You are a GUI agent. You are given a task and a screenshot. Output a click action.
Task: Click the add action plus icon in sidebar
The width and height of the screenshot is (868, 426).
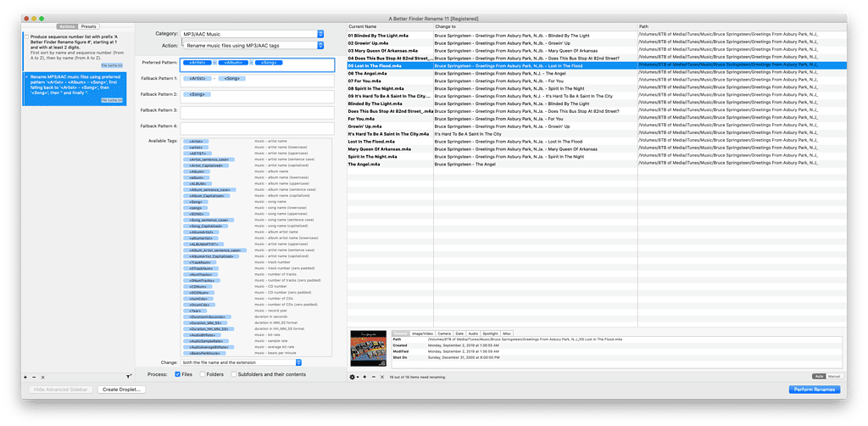pyautogui.click(x=25, y=376)
